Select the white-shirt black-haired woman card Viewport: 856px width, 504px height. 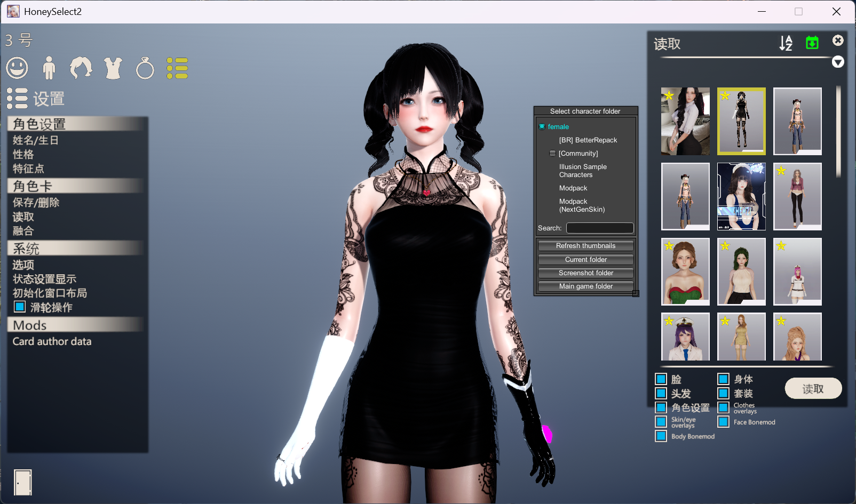tap(685, 122)
